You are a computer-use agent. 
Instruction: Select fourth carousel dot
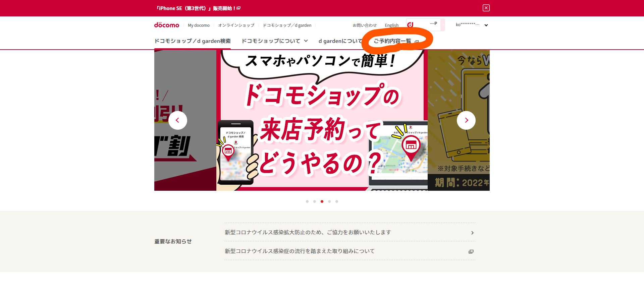(329, 201)
